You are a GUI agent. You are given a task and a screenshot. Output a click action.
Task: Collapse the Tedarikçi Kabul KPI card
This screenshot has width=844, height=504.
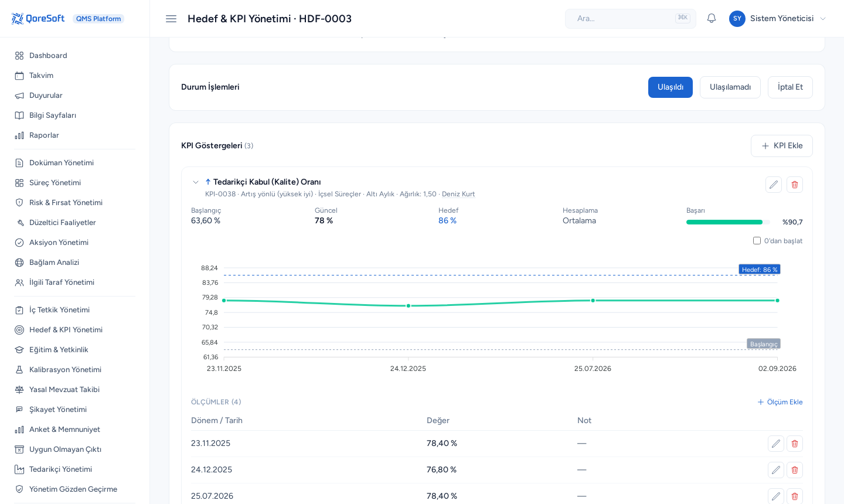(x=196, y=182)
